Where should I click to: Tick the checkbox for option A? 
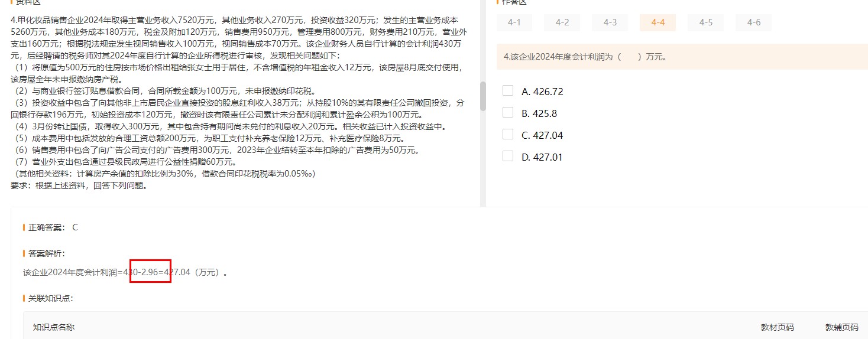507,91
